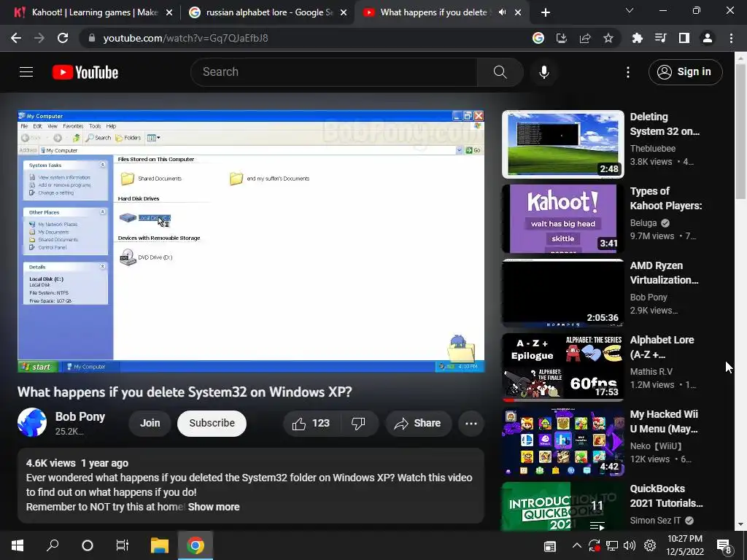
Task: Open volume control in system tray
Action: 630,545
